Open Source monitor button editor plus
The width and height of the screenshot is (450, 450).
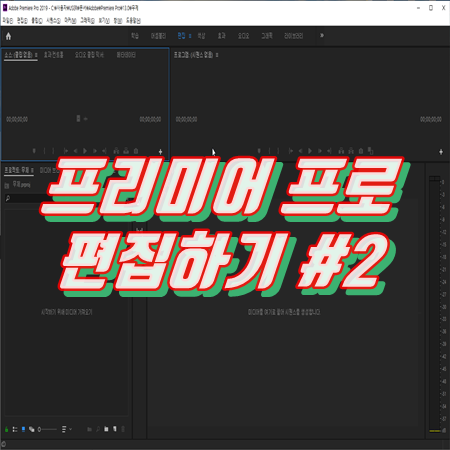[160, 152]
